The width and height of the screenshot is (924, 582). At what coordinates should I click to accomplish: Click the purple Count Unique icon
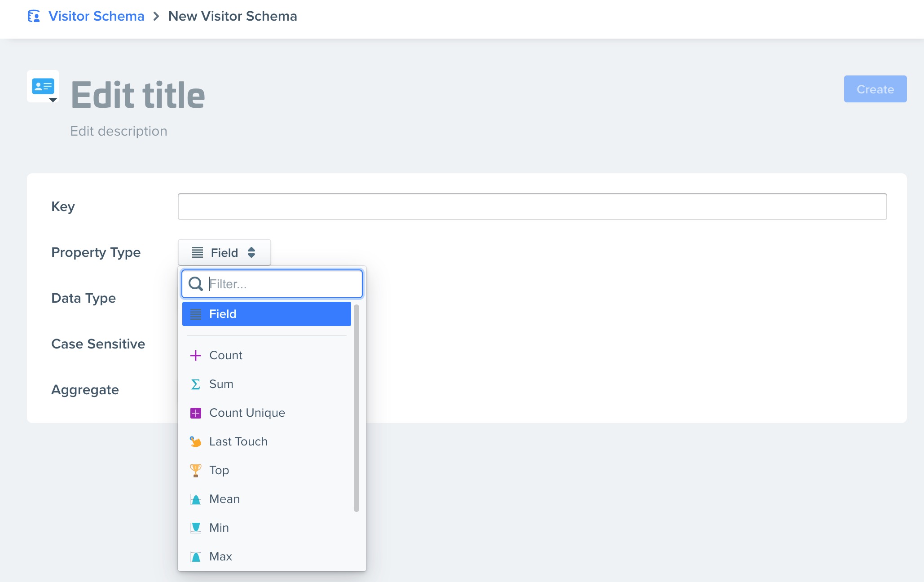[x=195, y=413]
